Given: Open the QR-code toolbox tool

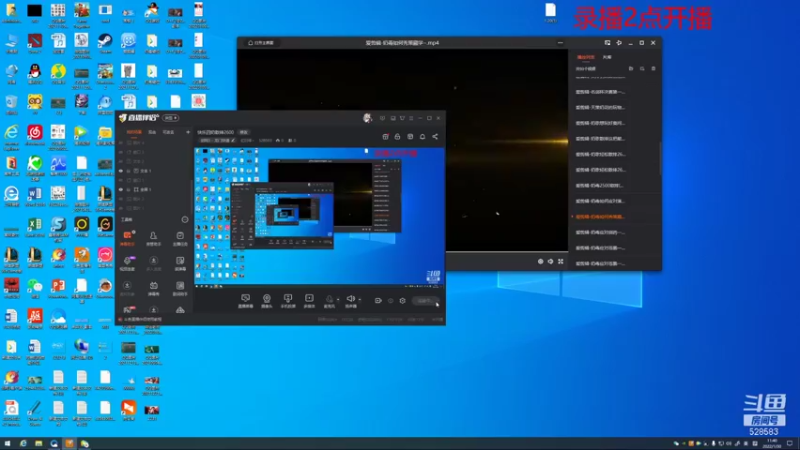Looking at the screenshot, I should click(180, 288).
